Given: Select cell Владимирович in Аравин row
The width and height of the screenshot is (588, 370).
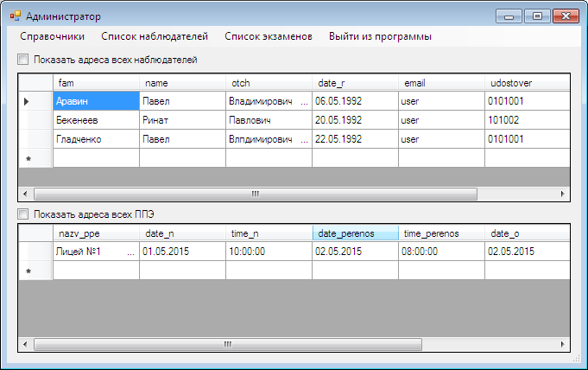Looking at the screenshot, I should point(269,101).
